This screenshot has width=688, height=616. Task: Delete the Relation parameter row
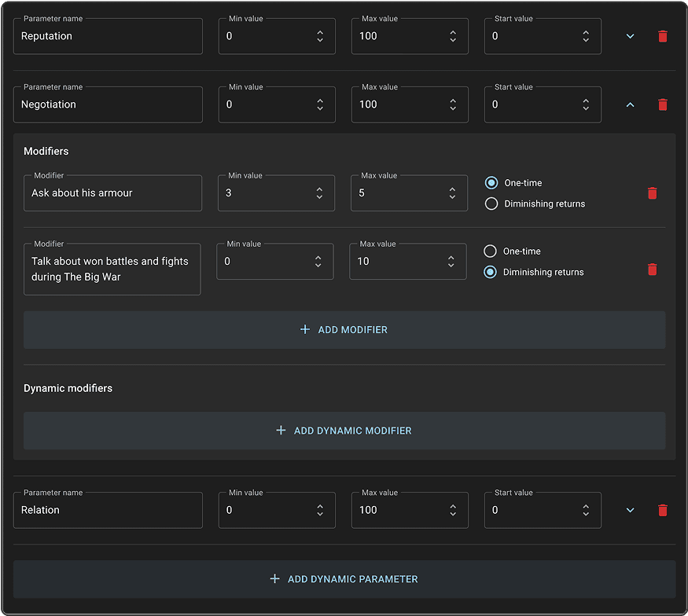click(x=662, y=510)
